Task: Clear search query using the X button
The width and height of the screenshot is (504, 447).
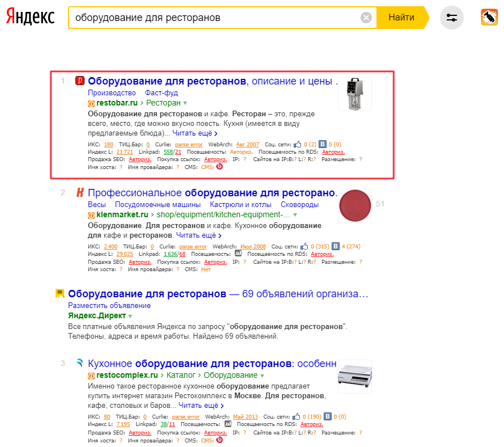Action: click(x=366, y=17)
